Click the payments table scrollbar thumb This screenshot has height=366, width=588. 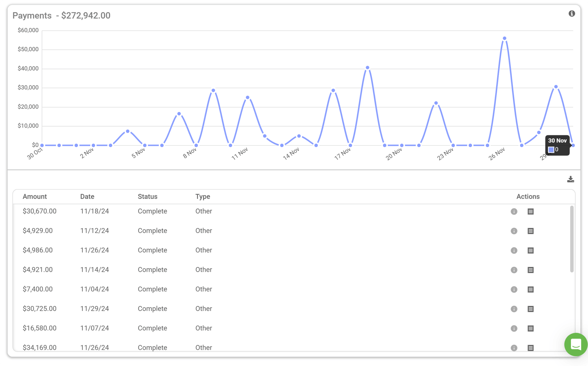572,239
